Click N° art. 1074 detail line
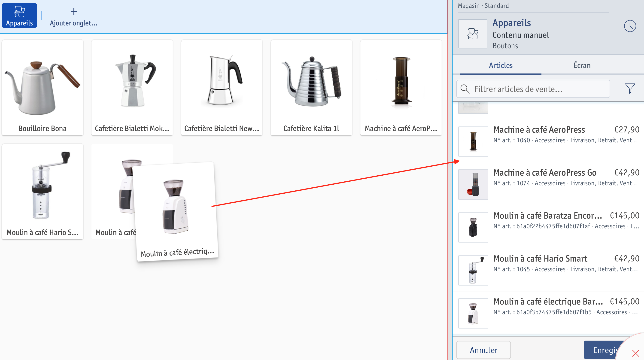Screen dimensions: 644x360 (x=565, y=183)
